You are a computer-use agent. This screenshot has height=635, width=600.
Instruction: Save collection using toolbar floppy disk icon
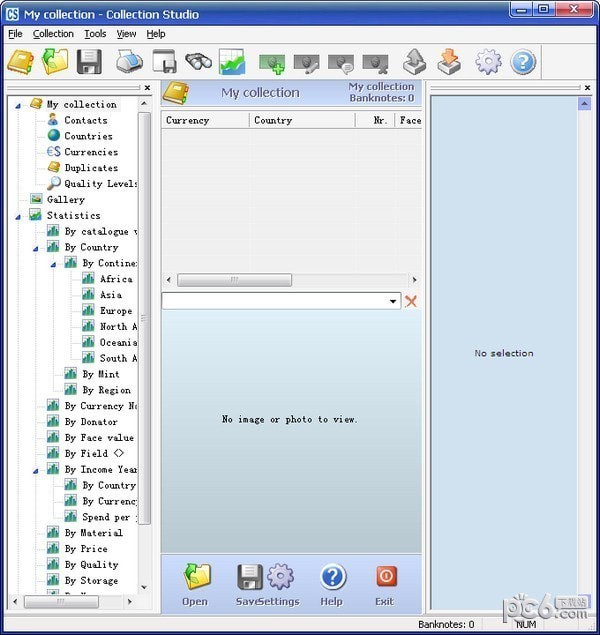(x=89, y=62)
